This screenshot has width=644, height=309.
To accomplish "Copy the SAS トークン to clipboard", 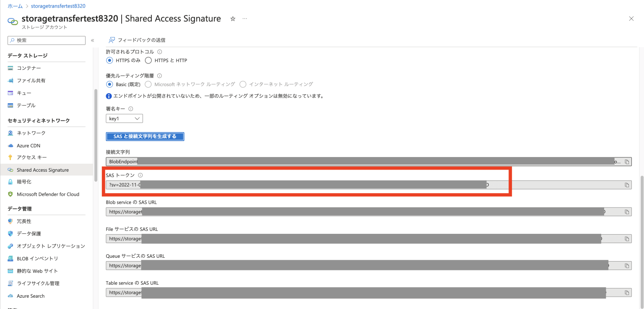I will click(626, 185).
